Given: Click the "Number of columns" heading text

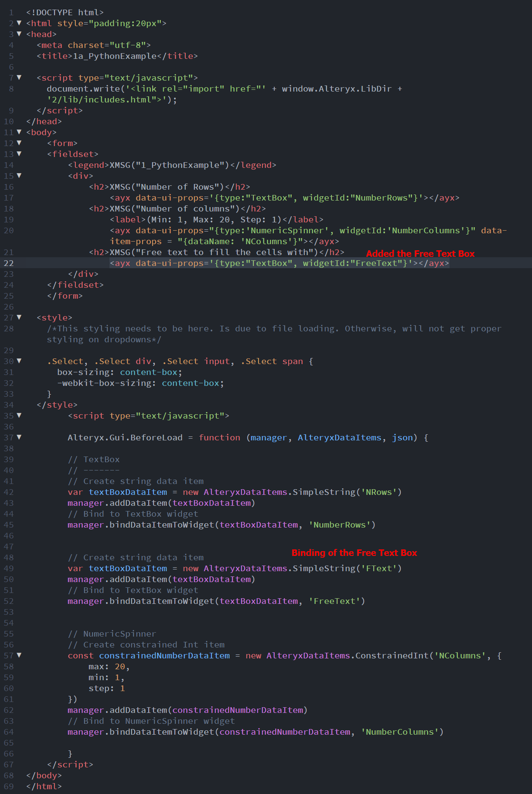Looking at the screenshot, I should 188,208.
